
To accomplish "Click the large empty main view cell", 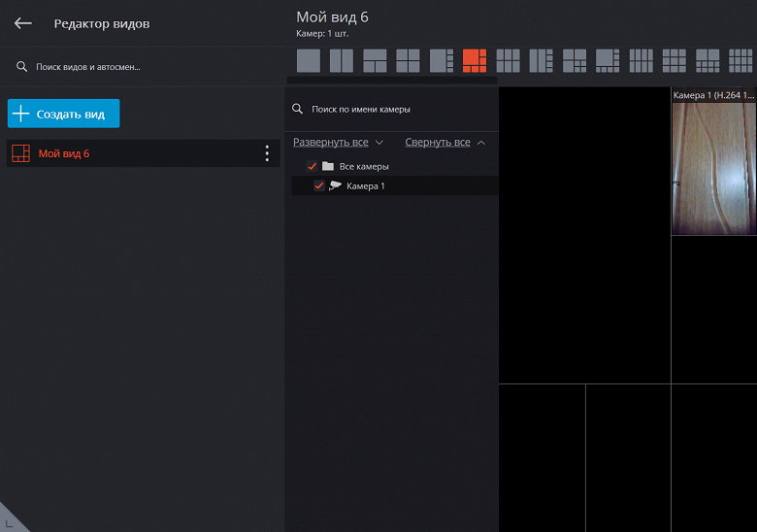I will coord(584,235).
